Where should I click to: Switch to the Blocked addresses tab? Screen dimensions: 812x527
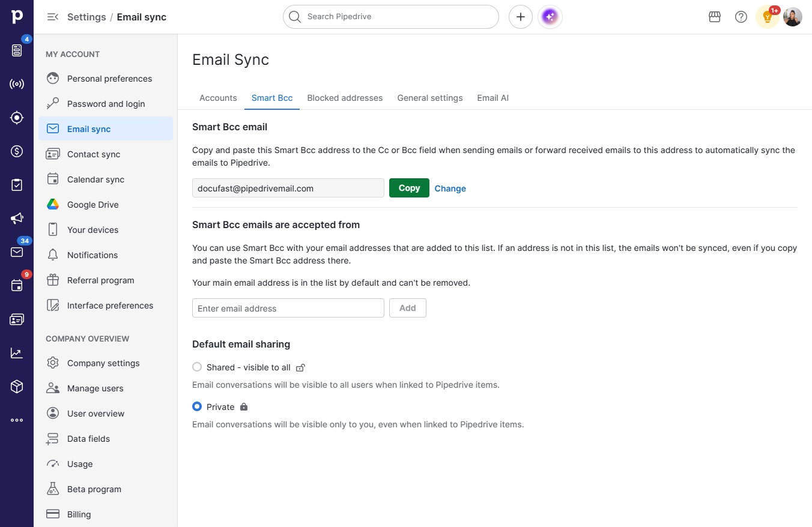(345, 98)
